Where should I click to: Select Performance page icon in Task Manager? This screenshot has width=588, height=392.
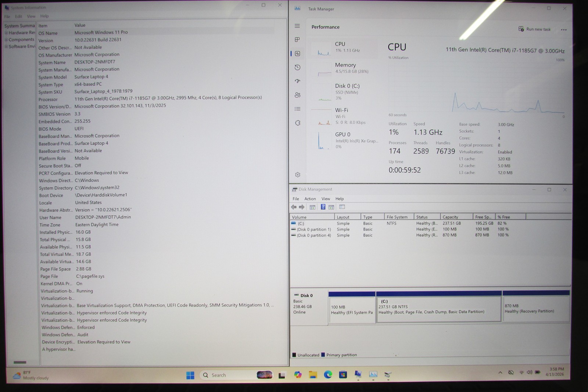[x=298, y=54]
